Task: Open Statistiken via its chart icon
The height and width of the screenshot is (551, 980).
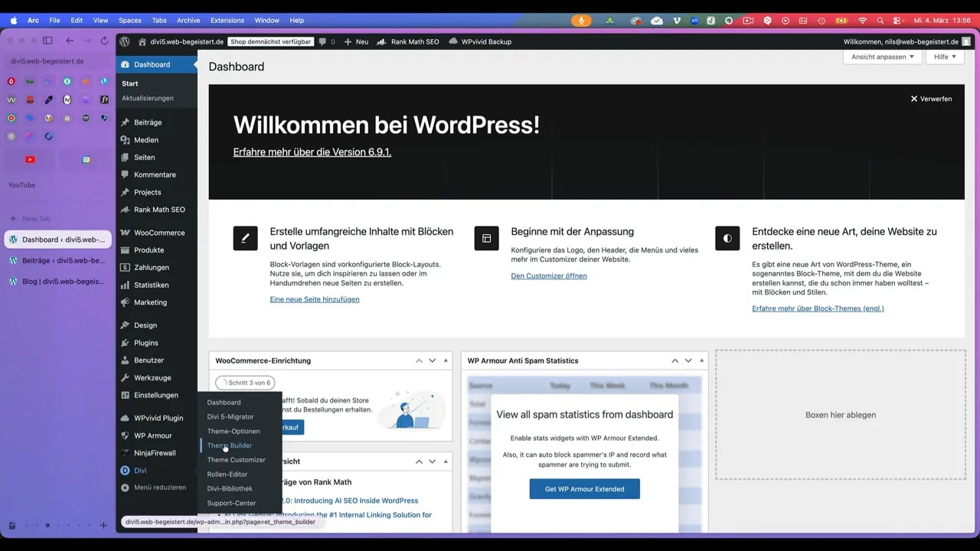Action: 128,285
